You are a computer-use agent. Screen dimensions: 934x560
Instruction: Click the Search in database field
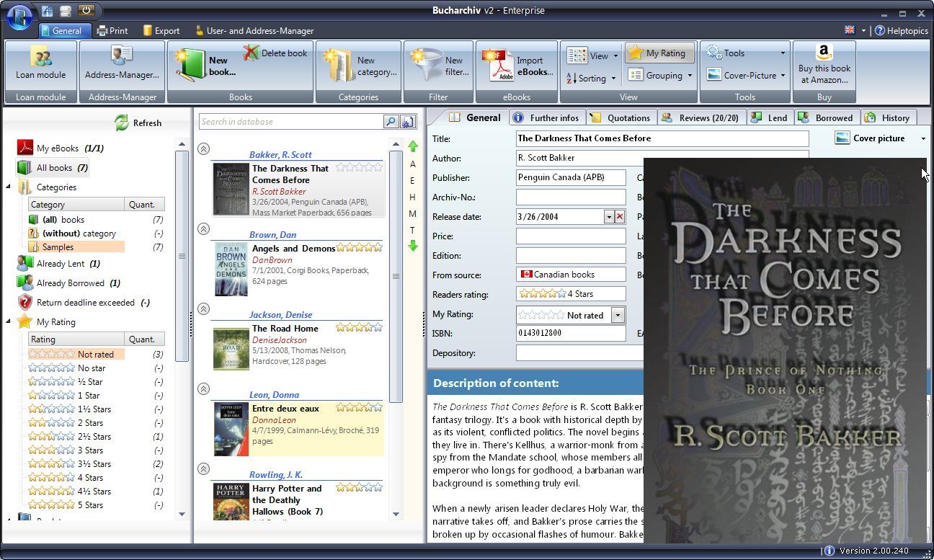tap(290, 122)
